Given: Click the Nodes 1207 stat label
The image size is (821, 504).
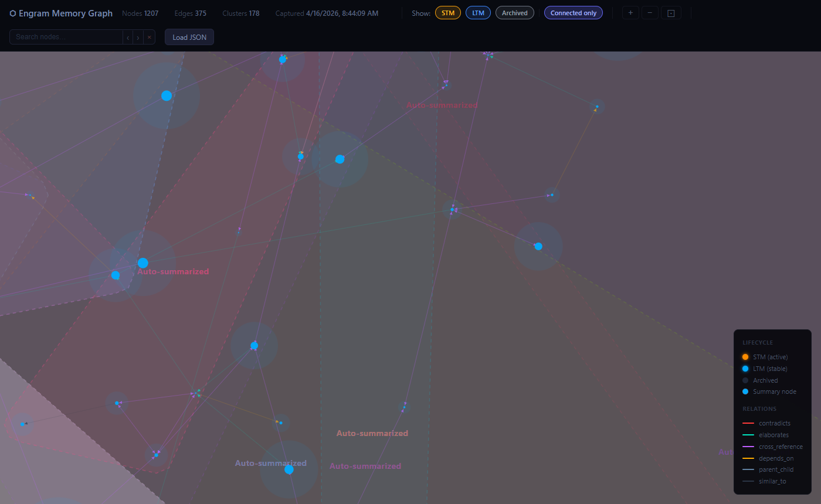Looking at the screenshot, I should click(x=140, y=12).
